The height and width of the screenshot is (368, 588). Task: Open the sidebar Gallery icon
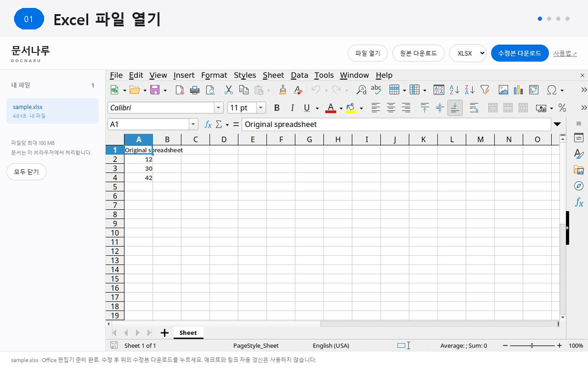point(579,170)
